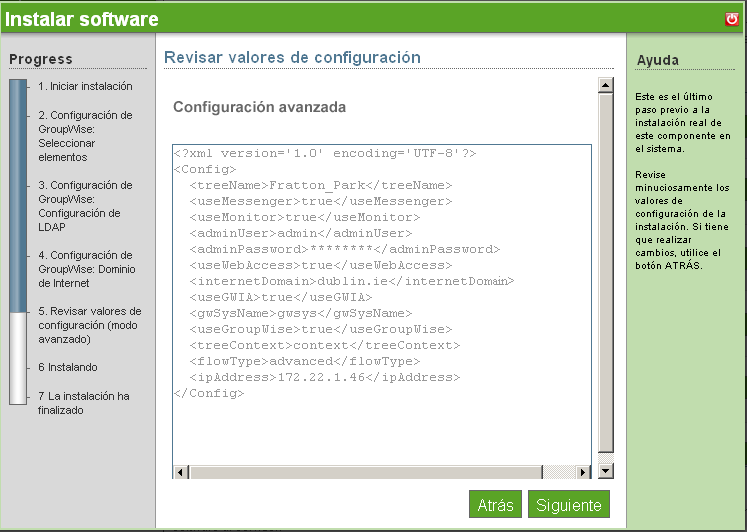Click the XML horizontal scroll right arrow
The image size is (747, 532).
(583, 472)
